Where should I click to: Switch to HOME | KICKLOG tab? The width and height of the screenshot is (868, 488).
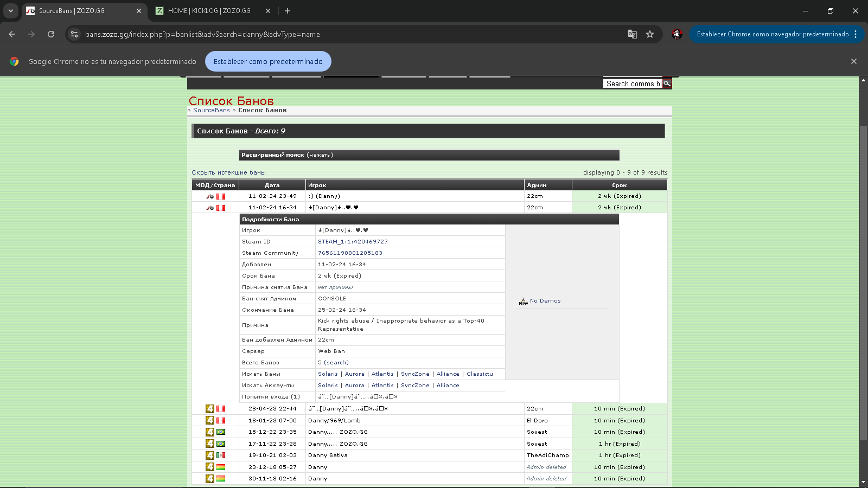point(209,11)
